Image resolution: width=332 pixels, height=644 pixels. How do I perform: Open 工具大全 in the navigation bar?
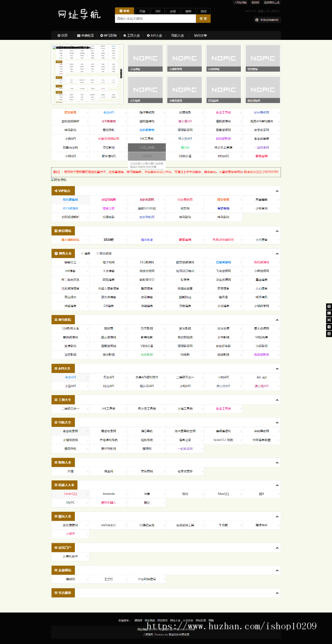click(131, 36)
